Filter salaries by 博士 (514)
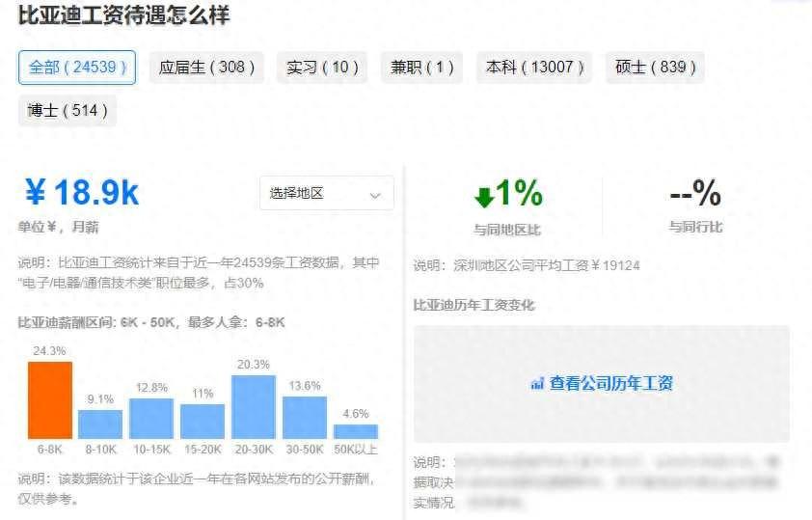 tap(68, 110)
